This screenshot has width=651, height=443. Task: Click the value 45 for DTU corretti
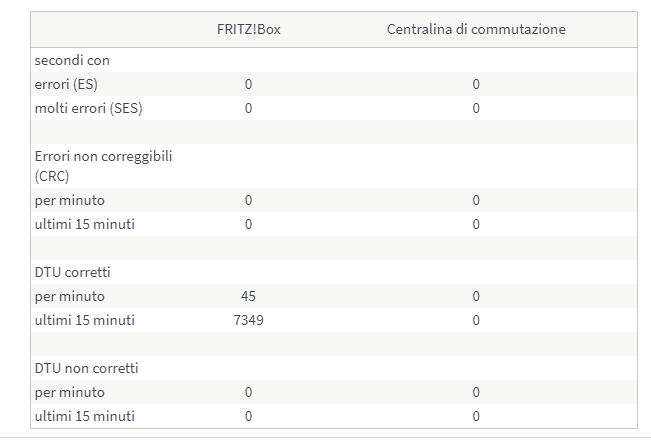coord(248,296)
